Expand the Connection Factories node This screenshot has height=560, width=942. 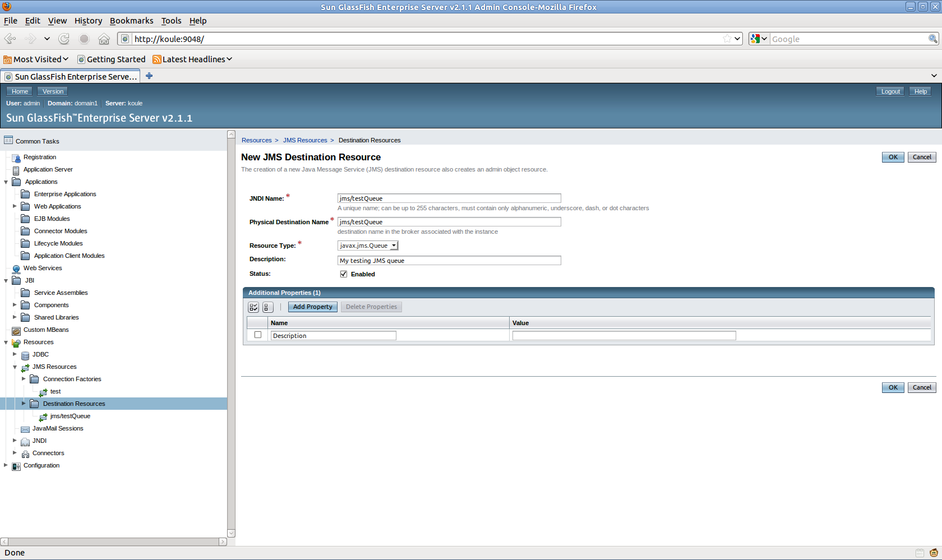coord(23,379)
